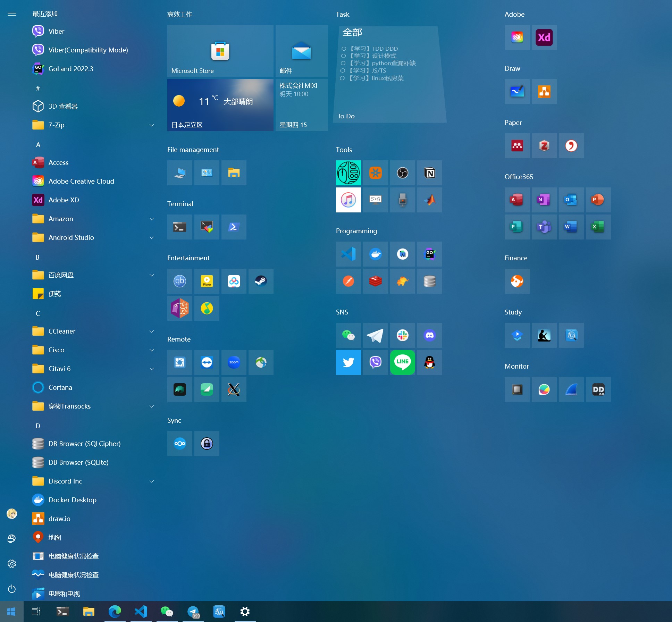The height and width of the screenshot is (622, 672).
Task: Open Adobe Creative Cloud from app list
Action: (x=94, y=181)
